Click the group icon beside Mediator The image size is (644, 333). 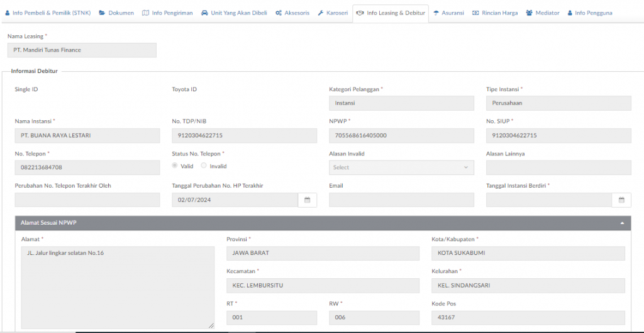pyautogui.click(x=530, y=13)
